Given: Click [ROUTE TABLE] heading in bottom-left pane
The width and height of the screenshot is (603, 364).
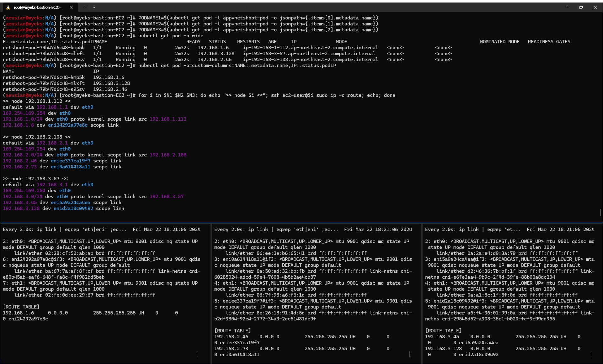Looking at the screenshot, I should click(x=21, y=307).
